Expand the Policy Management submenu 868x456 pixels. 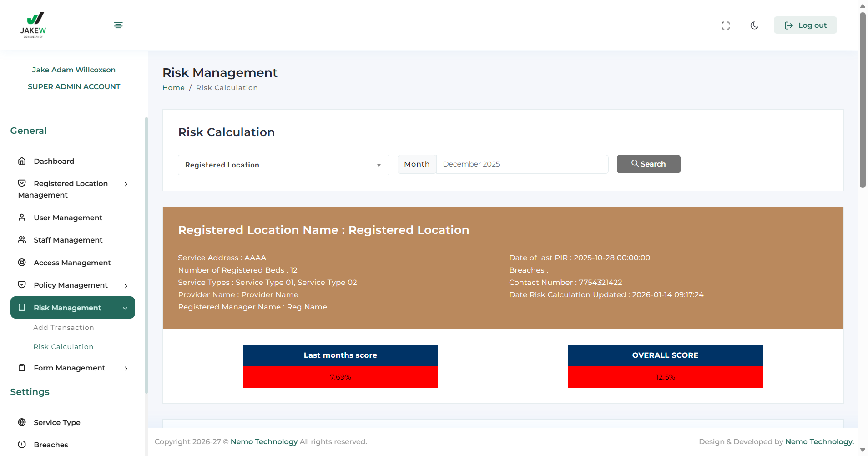pos(126,285)
